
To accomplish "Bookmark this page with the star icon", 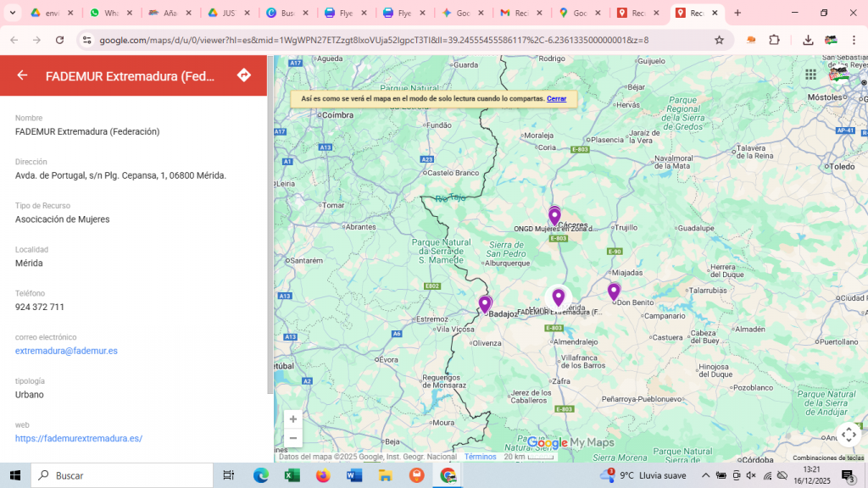I will click(719, 40).
